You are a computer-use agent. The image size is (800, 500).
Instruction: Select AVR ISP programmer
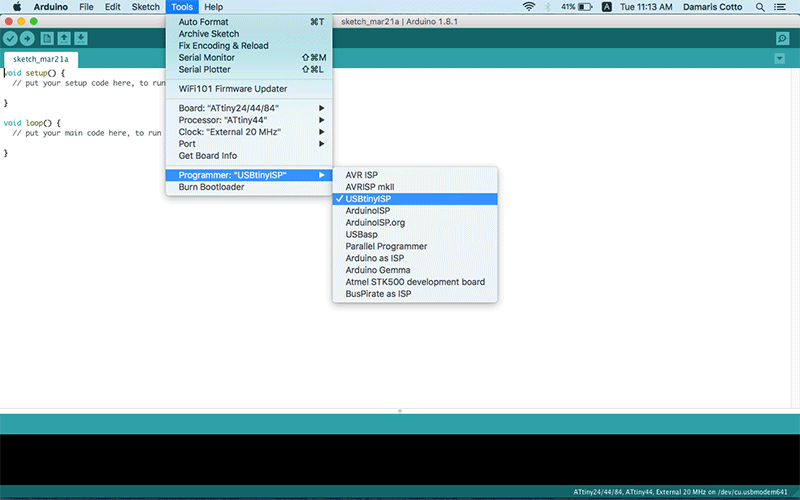(x=415, y=175)
